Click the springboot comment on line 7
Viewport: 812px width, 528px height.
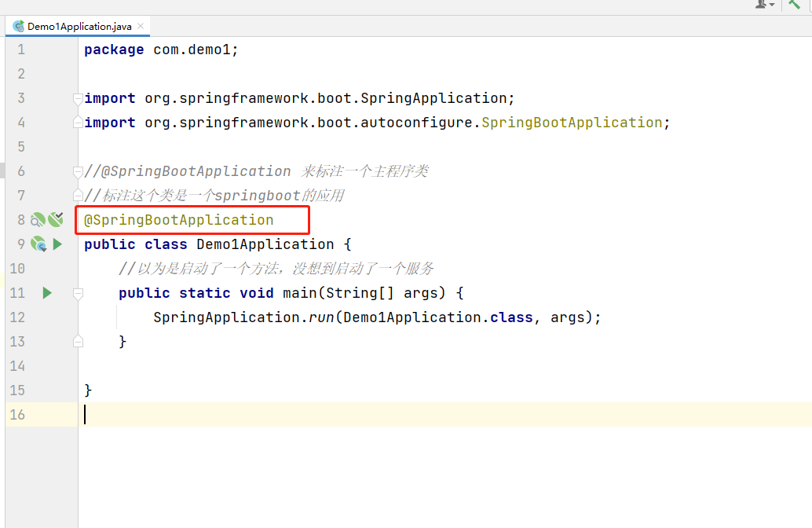(x=214, y=196)
